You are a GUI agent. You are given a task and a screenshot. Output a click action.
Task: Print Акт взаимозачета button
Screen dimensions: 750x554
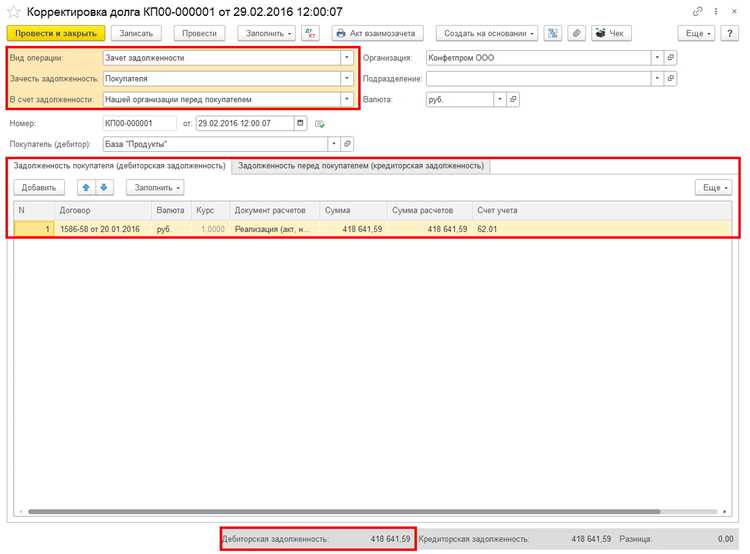click(378, 33)
